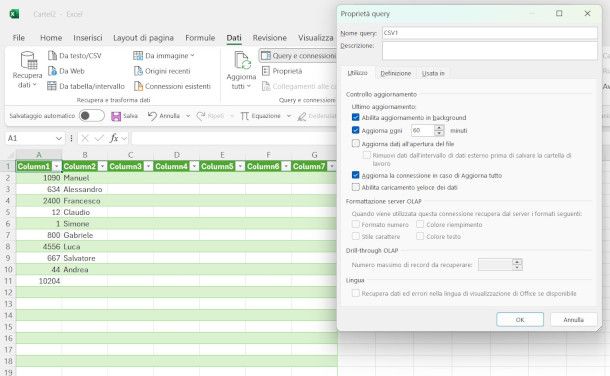Select cell containing Salvatore
Image resolution: width=610 pixels, height=376 pixels.
pos(84,258)
